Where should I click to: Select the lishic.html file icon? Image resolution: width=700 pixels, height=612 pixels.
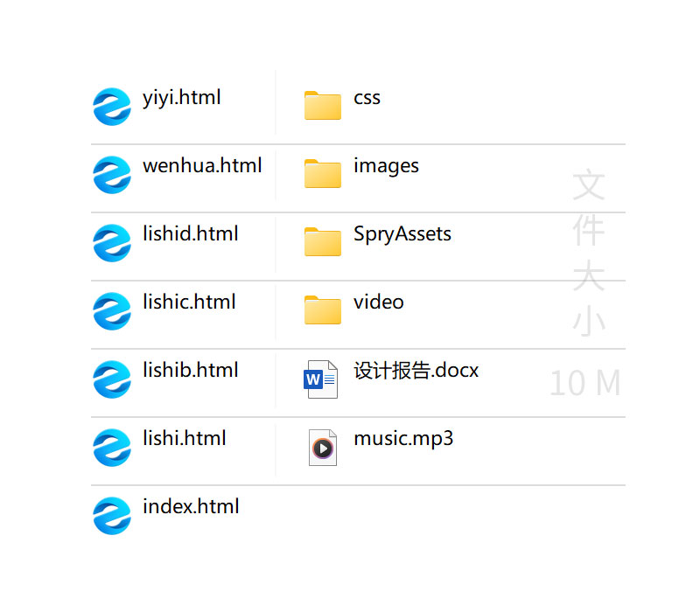[112, 311]
